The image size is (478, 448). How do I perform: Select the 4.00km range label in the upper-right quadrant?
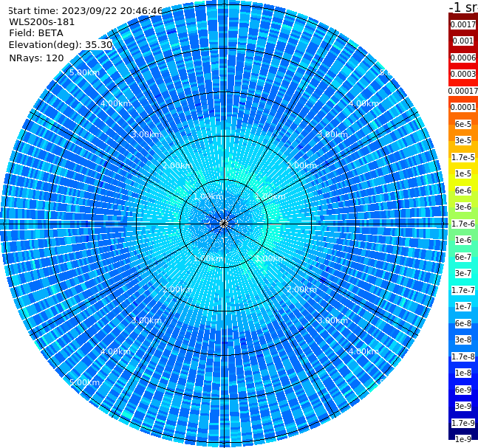pyautogui.click(x=363, y=103)
